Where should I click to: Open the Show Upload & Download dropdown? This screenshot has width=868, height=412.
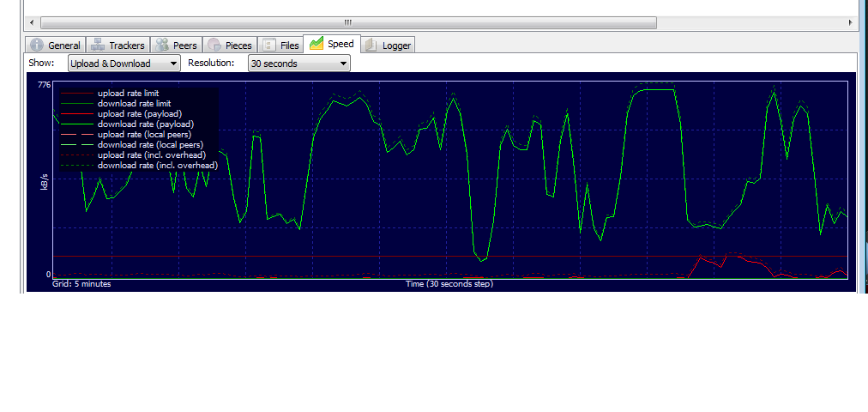point(124,64)
